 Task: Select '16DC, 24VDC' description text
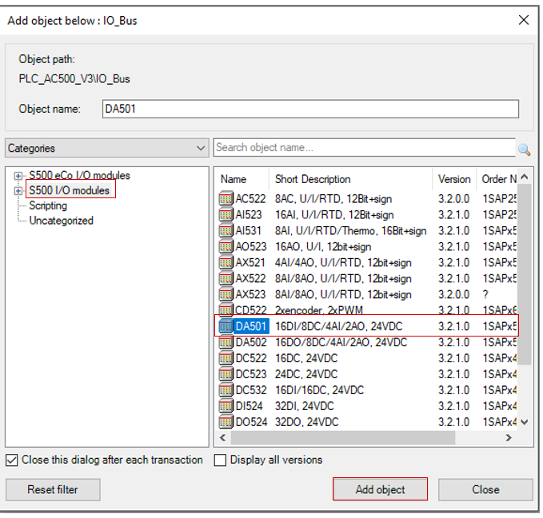click(x=306, y=359)
